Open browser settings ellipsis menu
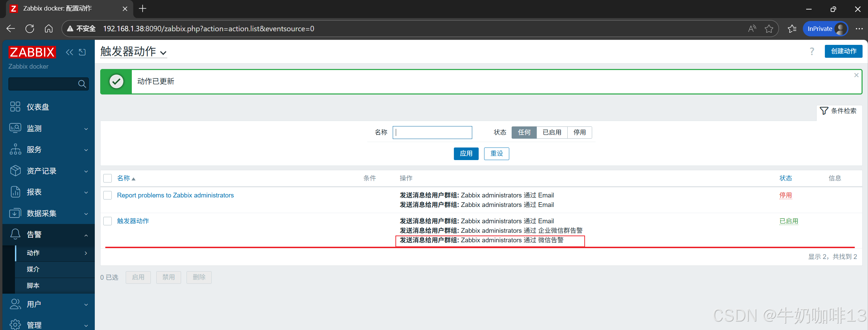 pos(859,29)
